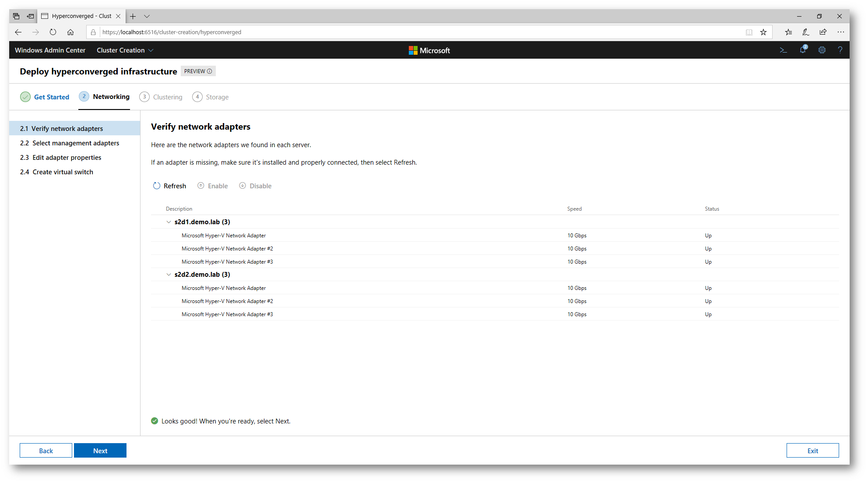This screenshot has height=483, width=868.
Task: Open the help question mark icon
Action: [x=840, y=50]
